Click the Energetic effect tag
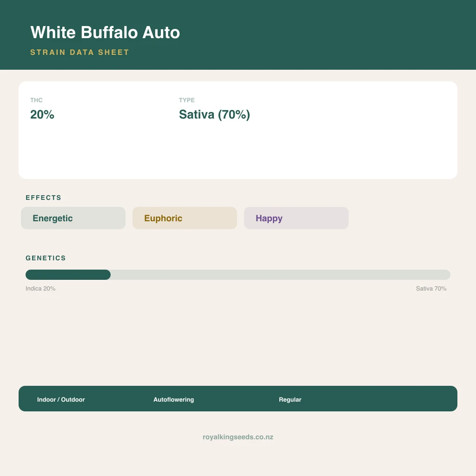Screen dimensions: 476x476 73,218
